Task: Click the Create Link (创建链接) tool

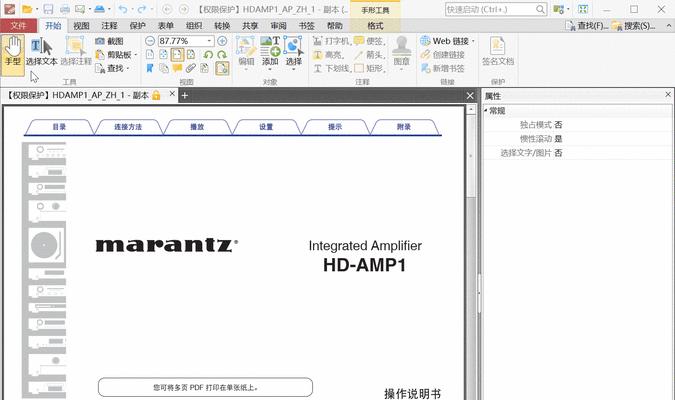Action: [x=443, y=55]
